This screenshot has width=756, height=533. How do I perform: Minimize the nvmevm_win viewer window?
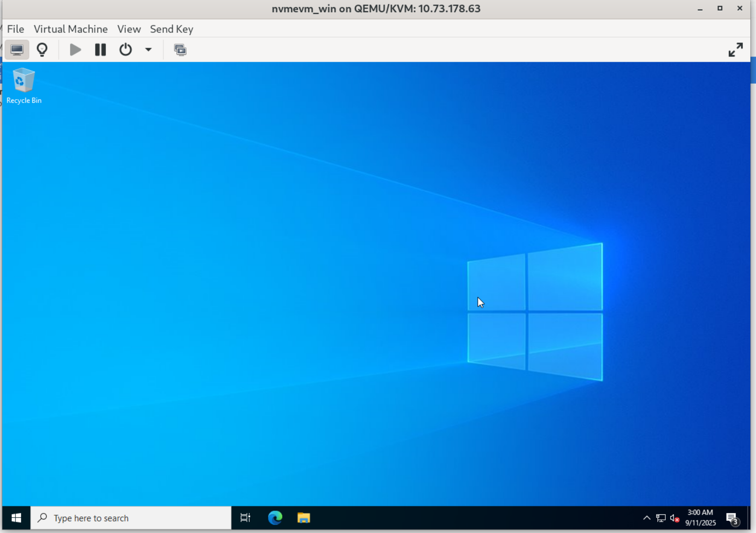click(700, 8)
